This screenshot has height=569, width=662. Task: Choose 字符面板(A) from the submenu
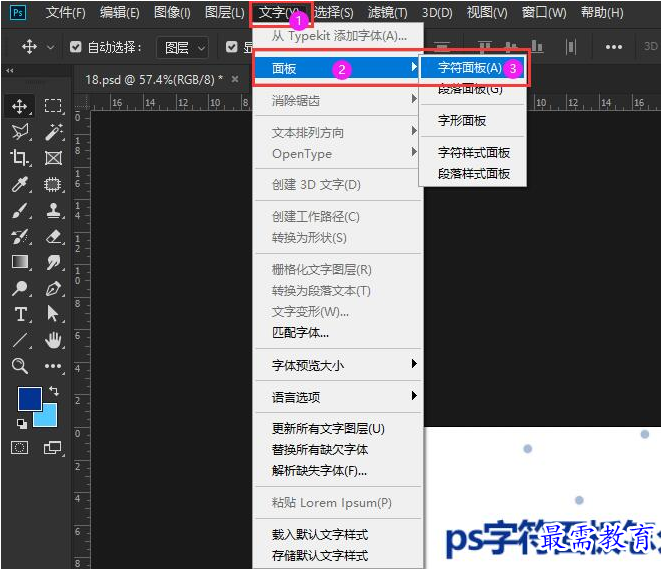(x=472, y=68)
